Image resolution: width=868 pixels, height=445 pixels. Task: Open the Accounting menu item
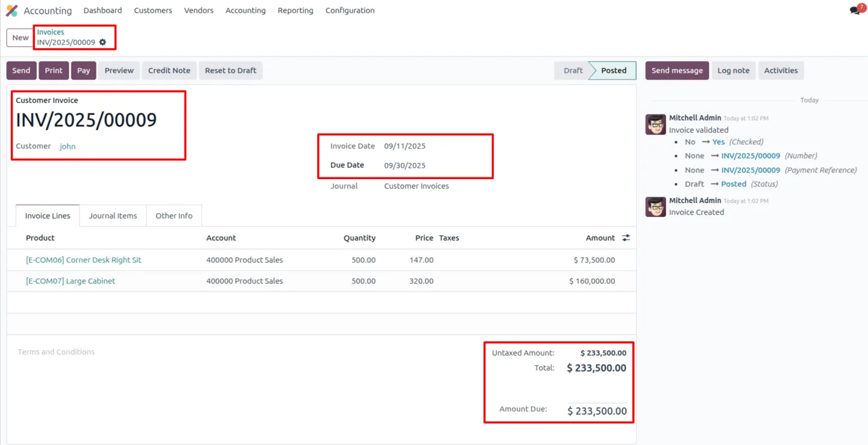click(x=245, y=10)
